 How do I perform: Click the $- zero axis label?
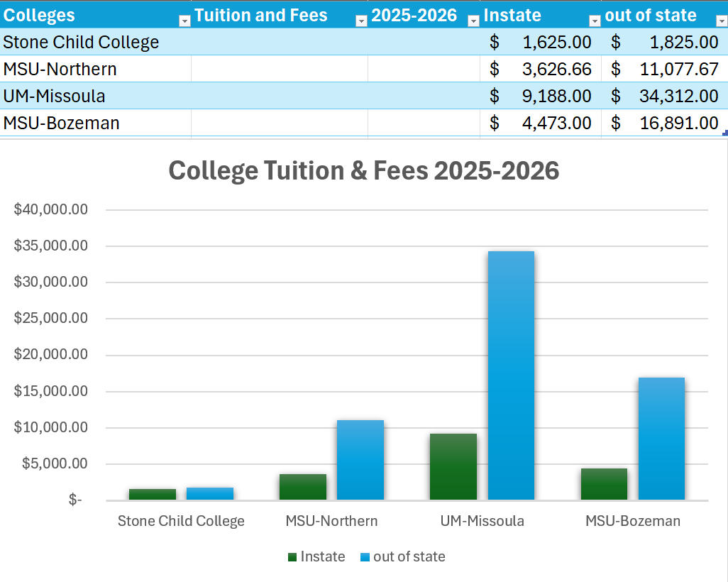(x=75, y=500)
